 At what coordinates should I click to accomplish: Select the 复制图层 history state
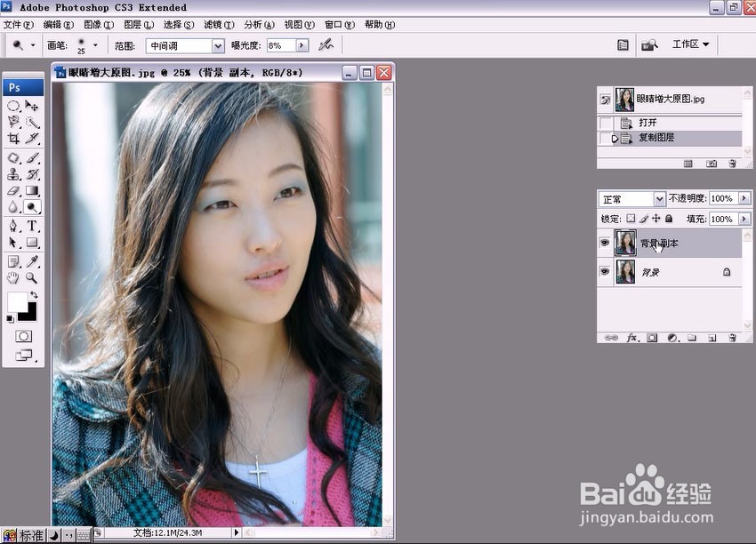tap(669, 139)
